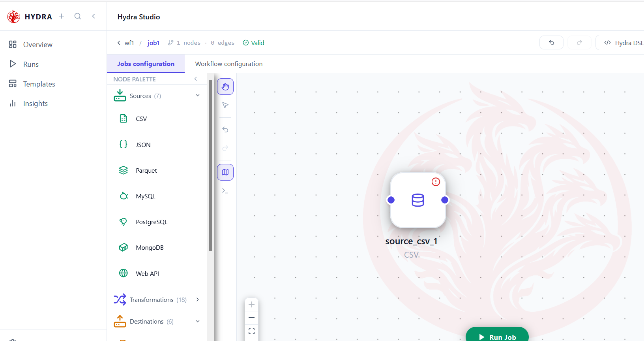Zoom out on the canvas
The width and height of the screenshot is (644, 341).
tap(251, 318)
